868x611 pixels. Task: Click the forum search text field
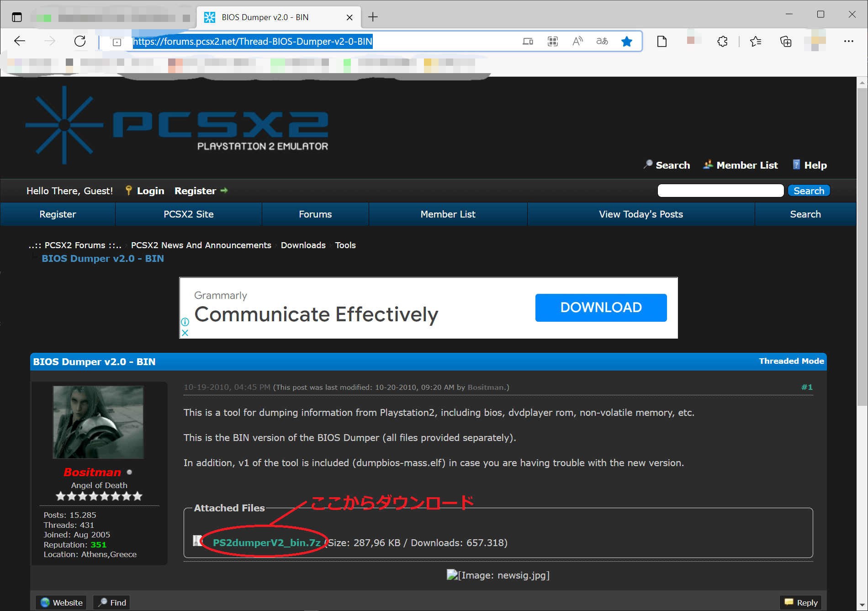pyautogui.click(x=720, y=191)
